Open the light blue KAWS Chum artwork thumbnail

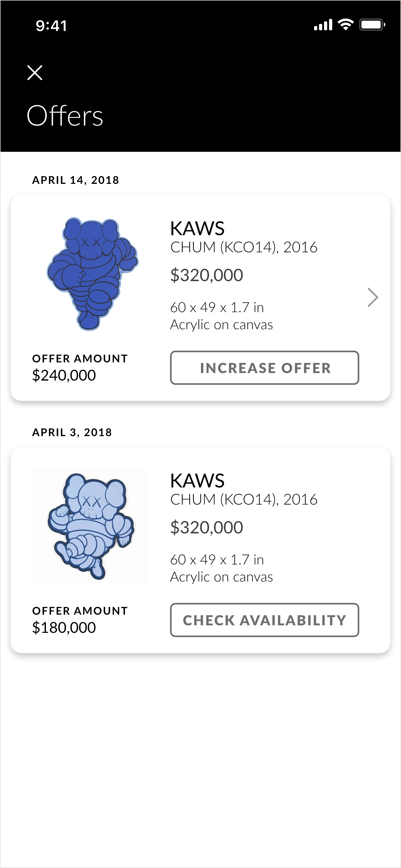[90, 526]
